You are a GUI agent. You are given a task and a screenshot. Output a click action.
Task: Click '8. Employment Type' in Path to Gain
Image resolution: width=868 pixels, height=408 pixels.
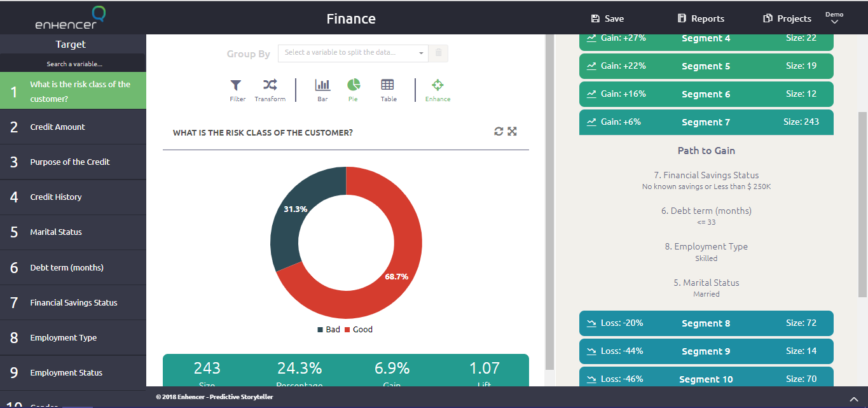tap(706, 246)
